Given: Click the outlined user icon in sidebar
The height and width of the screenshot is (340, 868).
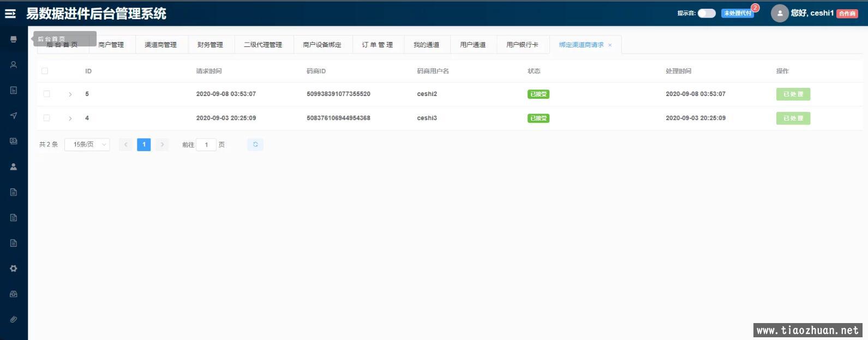Looking at the screenshot, I should pos(14,65).
